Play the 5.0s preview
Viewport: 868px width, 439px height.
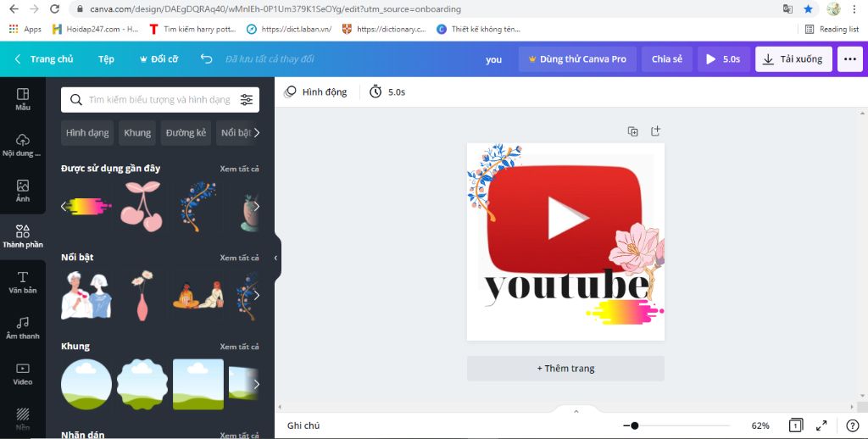pyautogui.click(x=724, y=59)
